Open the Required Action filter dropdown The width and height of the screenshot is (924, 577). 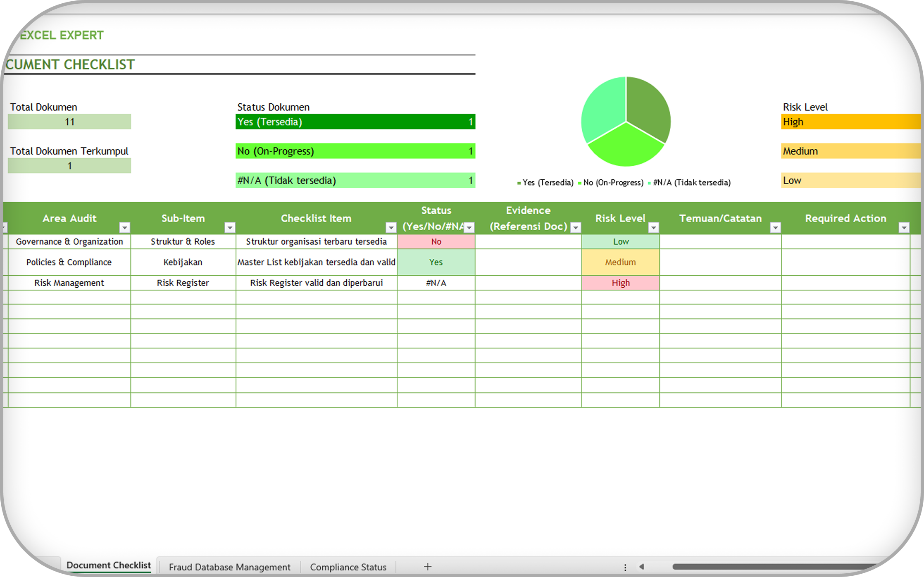pos(904,227)
